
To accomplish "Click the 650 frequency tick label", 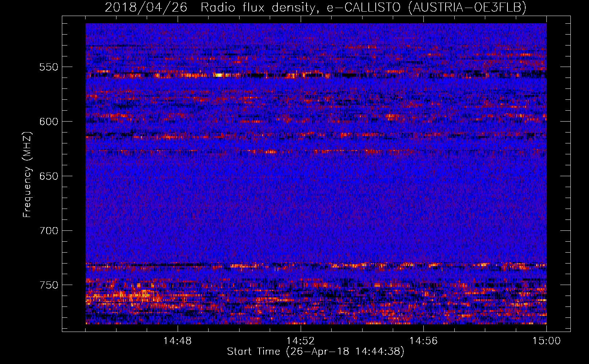I will click(49, 176).
